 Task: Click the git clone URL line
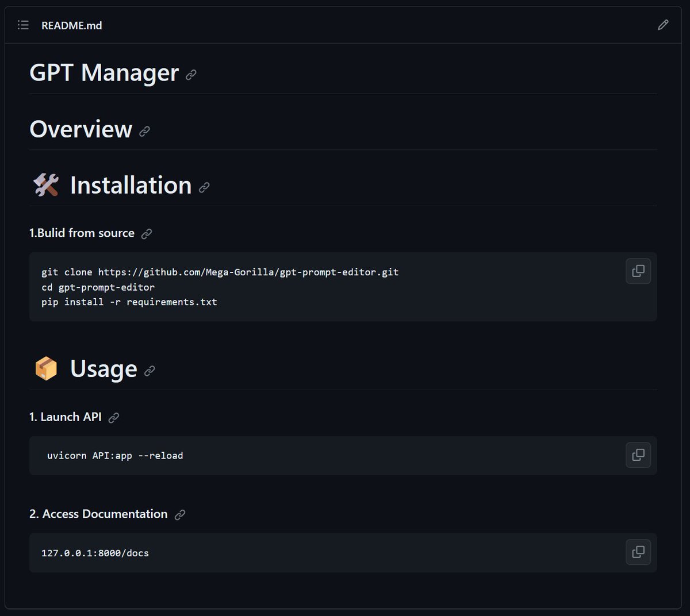(220, 272)
